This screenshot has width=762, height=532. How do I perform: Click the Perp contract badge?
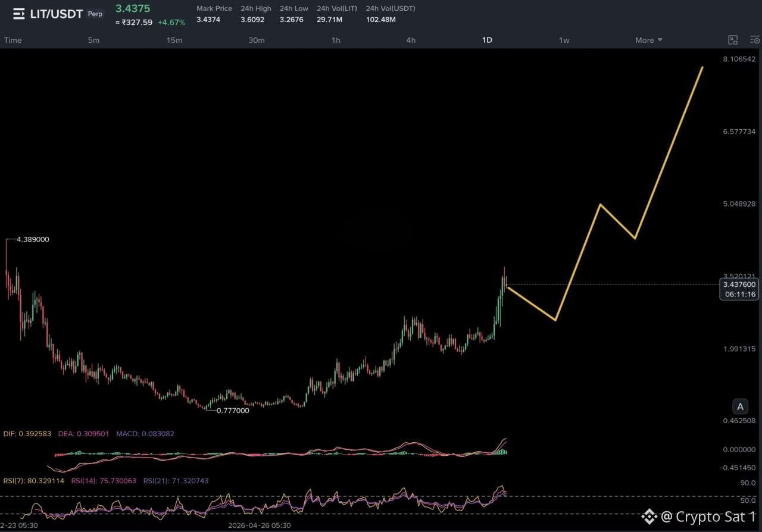pos(95,14)
